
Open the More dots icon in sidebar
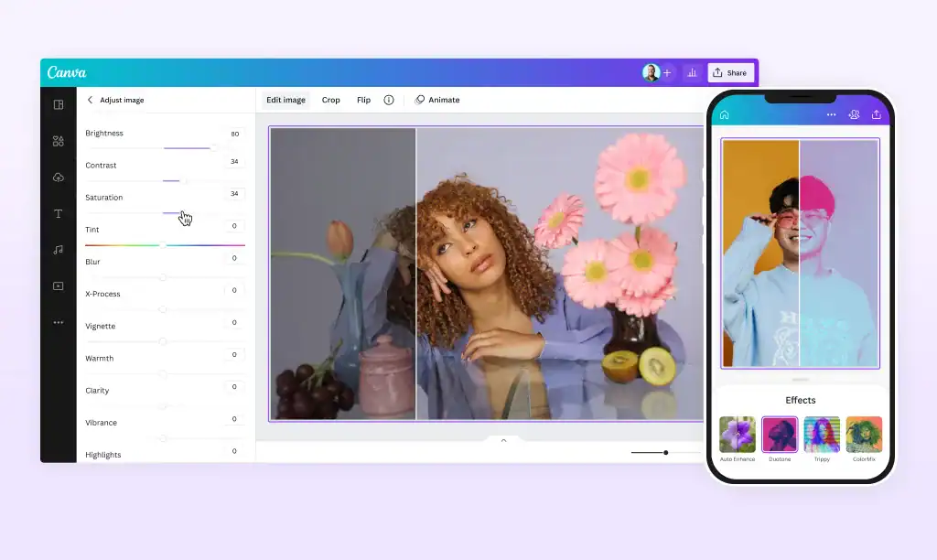[x=58, y=322]
